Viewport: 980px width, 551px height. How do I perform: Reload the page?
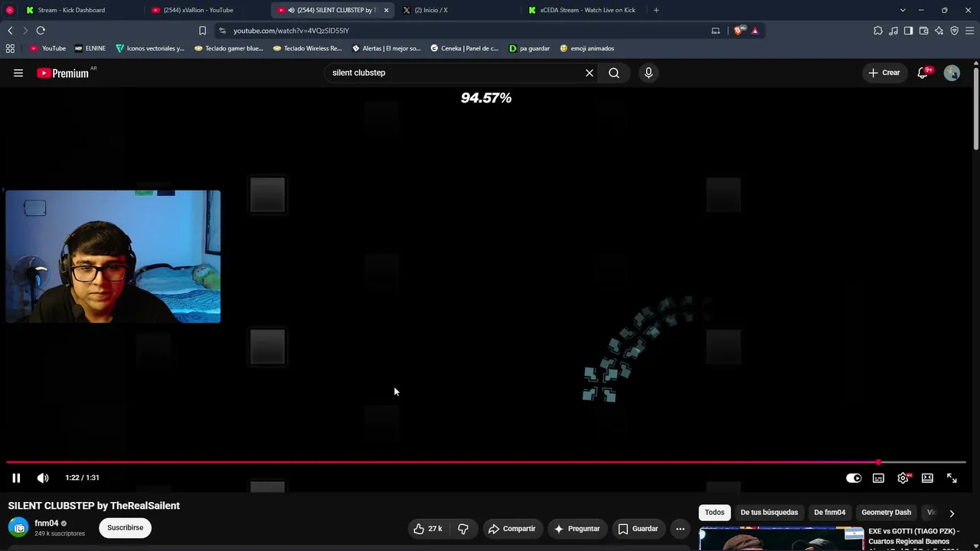point(41,31)
